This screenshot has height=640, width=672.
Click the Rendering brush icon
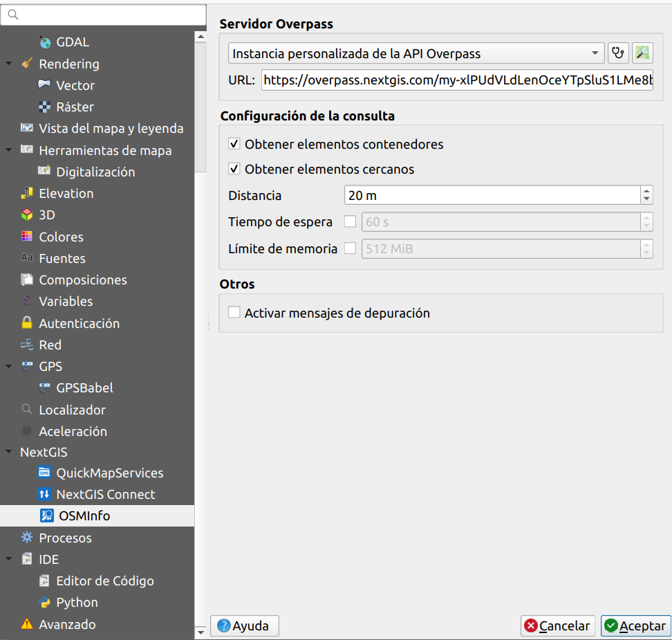coord(27,64)
